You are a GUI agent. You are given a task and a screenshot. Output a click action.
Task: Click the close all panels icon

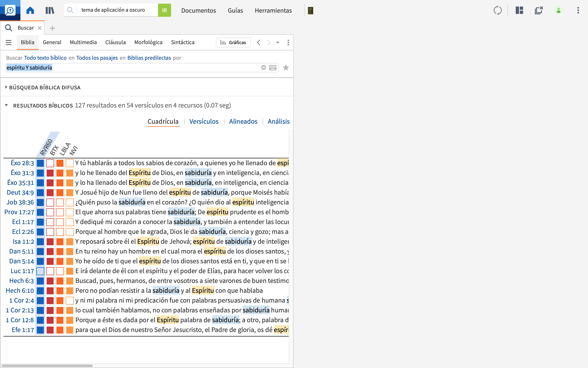click(x=539, y=10)
